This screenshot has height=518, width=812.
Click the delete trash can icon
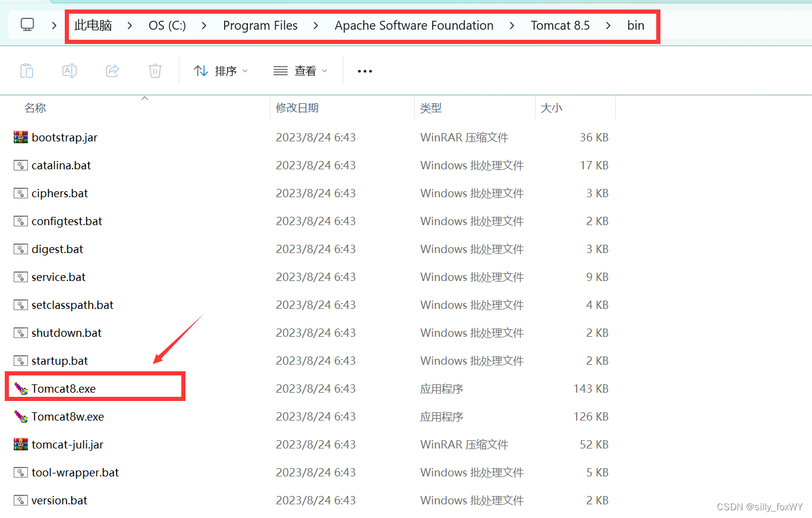[155, 71]
